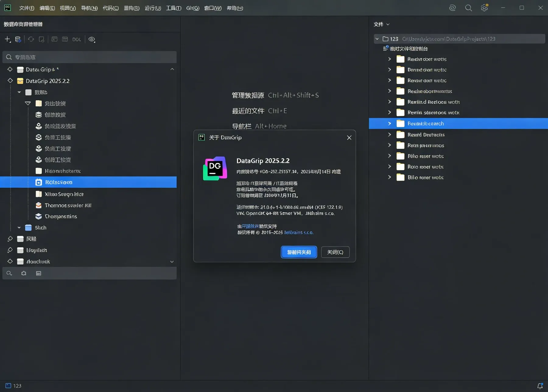Close the About DataGrip dialog with X
Viewport: 548px width, 392px height.
coord(349,137)
